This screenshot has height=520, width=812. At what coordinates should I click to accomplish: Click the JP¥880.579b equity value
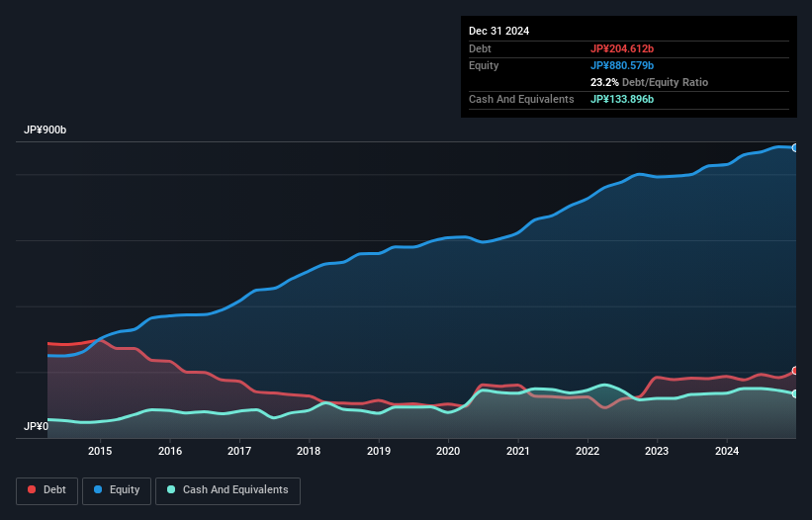click(622, 65)
